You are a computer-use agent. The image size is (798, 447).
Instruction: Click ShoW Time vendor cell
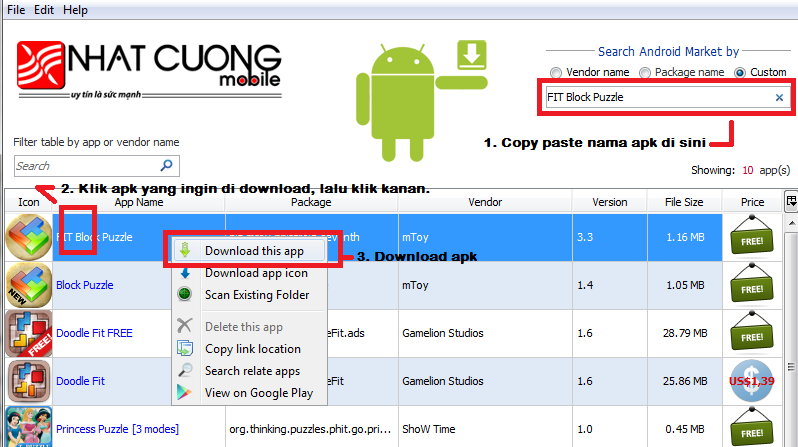click(429, 429)
